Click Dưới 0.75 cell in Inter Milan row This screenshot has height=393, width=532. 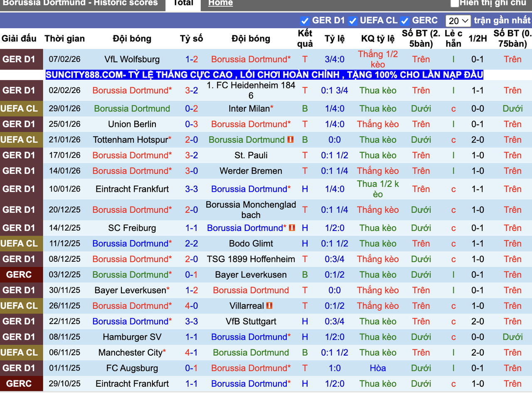(512, 108)
